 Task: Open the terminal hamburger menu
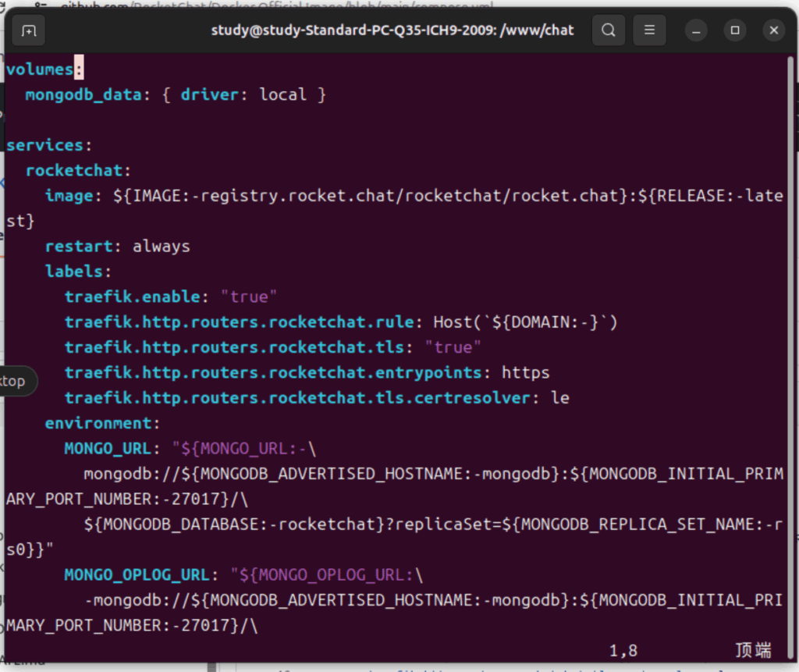649,30
